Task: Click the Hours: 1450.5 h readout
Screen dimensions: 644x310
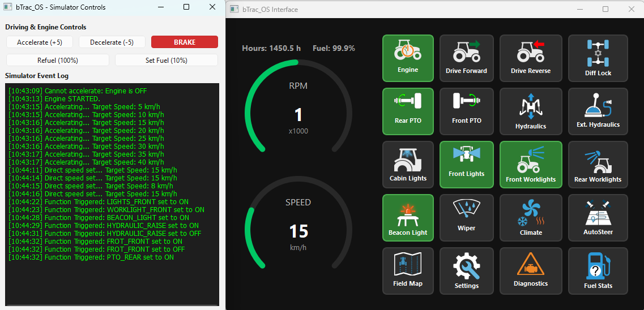Action: click(271, 49)
